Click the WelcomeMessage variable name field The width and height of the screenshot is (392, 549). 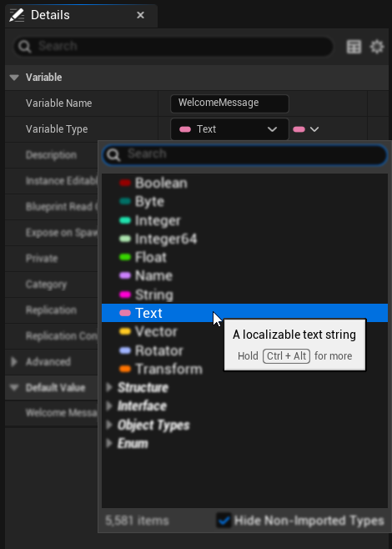229,103
